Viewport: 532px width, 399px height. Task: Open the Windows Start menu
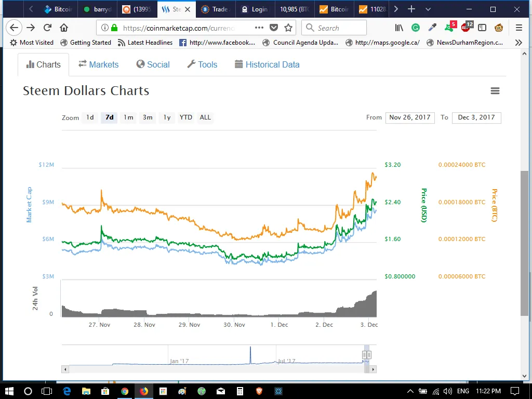(x=9, y=391)
